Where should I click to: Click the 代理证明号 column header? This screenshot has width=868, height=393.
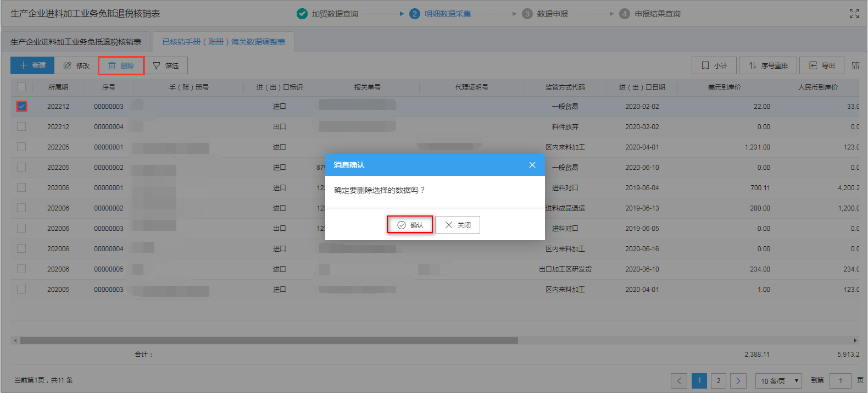[472, 87]
